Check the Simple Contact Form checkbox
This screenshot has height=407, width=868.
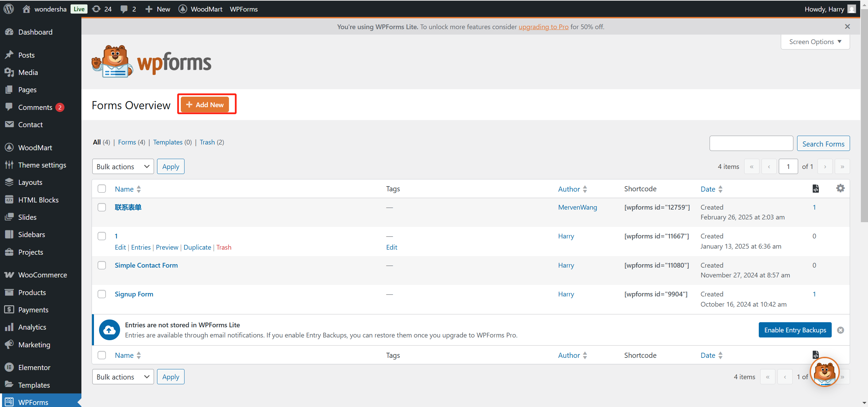click(x=102, y=265)
